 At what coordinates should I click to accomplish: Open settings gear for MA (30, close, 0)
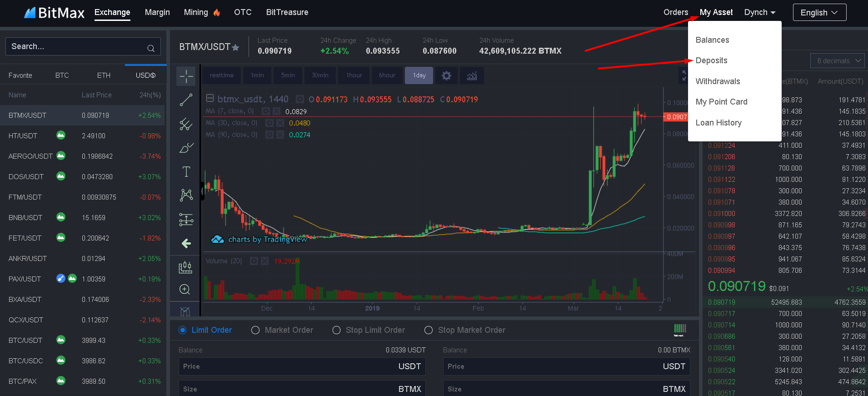tap(269, 123)
